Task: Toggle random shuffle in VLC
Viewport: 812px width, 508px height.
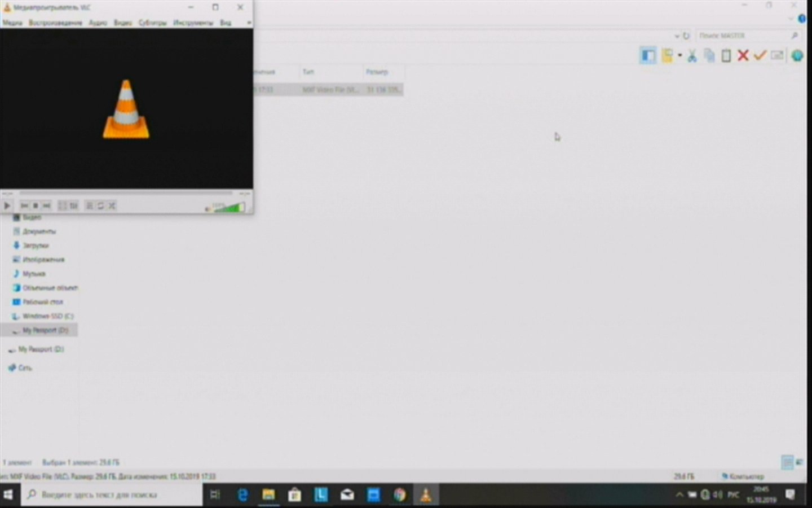Action: point(112,206)
